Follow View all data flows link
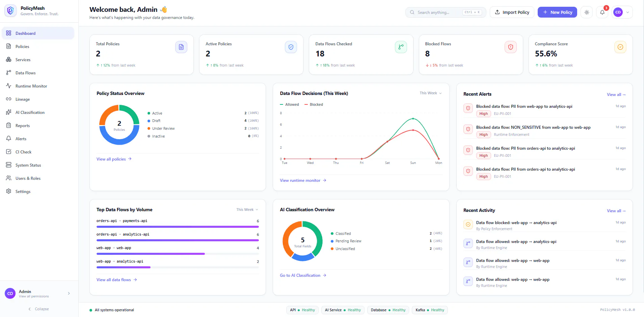This screenshot has height=317, width=644. pos(116,280)
